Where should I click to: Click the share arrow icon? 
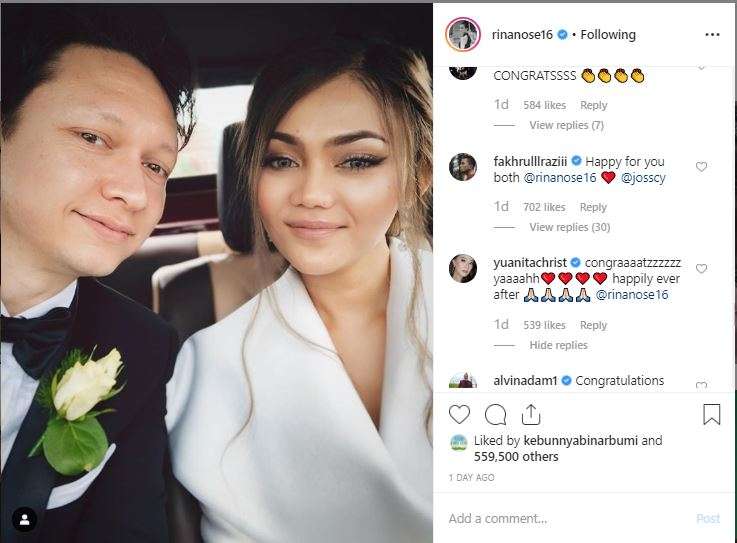(531, 414)
